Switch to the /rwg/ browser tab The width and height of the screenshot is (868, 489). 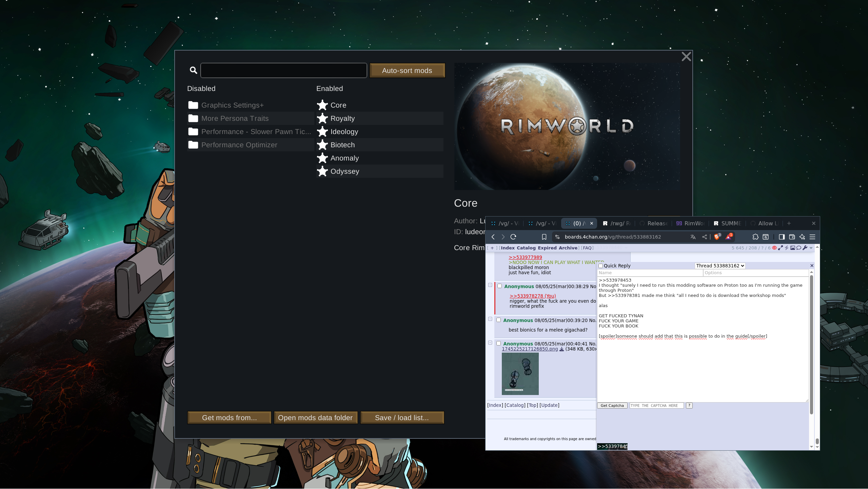tap(616, 223)
